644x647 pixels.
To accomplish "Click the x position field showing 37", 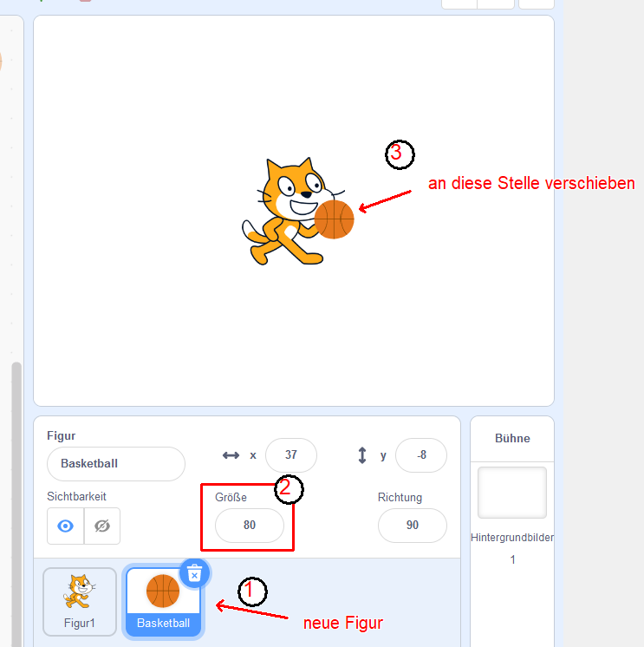I will click(x=291, y=454).
